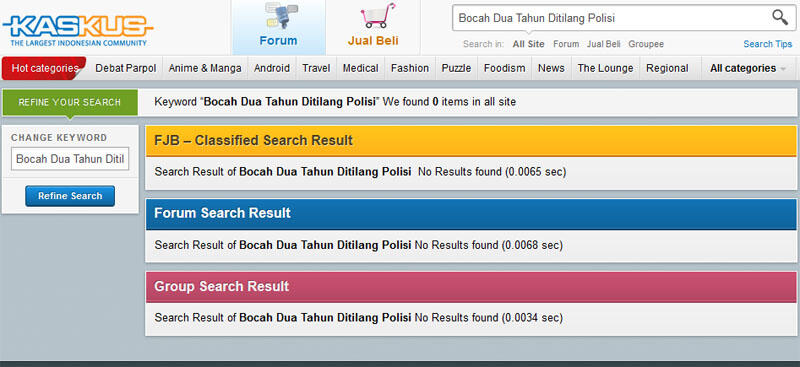Click the Refine Search button
The image size is (800, 367).
(x=70, y=196)
